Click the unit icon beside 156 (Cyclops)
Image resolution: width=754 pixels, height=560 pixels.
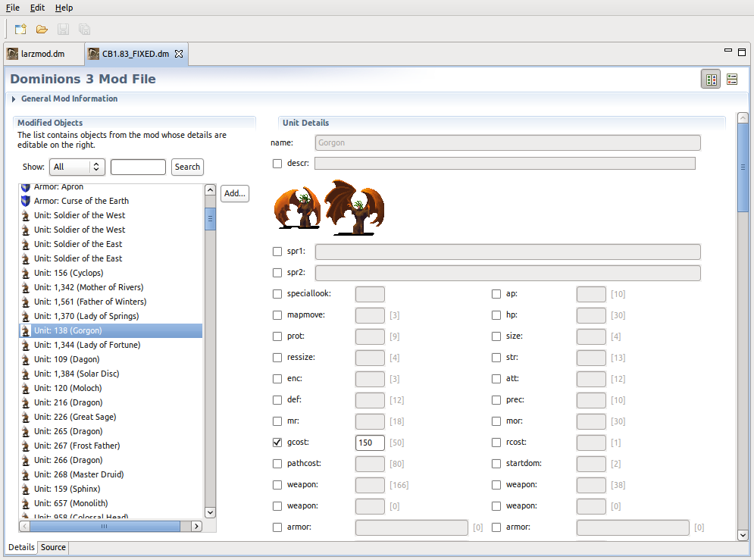click(x=26, y=273)
